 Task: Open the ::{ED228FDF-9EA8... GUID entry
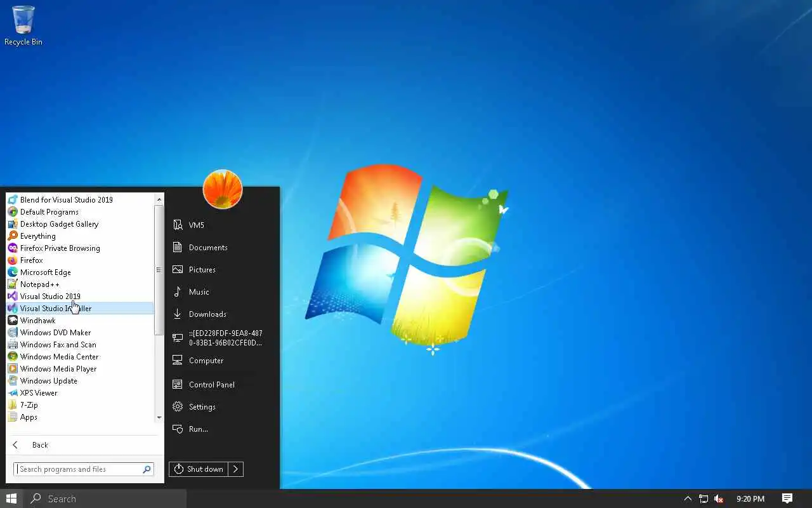tap(222, 338)
